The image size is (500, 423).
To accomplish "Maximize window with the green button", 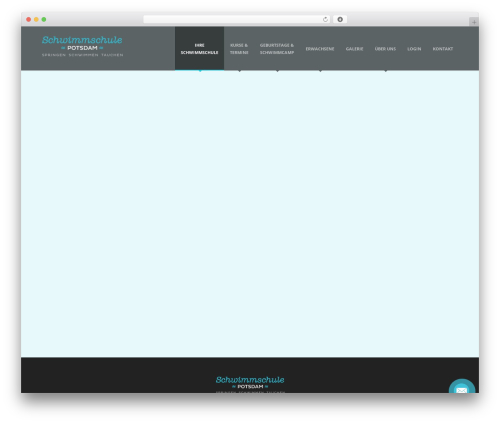I will click(x=44, y=19).
